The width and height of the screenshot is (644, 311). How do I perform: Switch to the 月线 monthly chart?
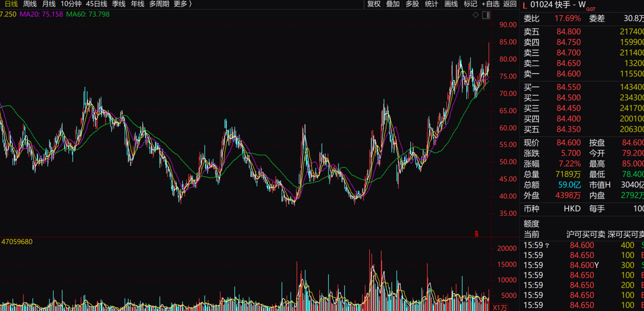click(49, 4)
